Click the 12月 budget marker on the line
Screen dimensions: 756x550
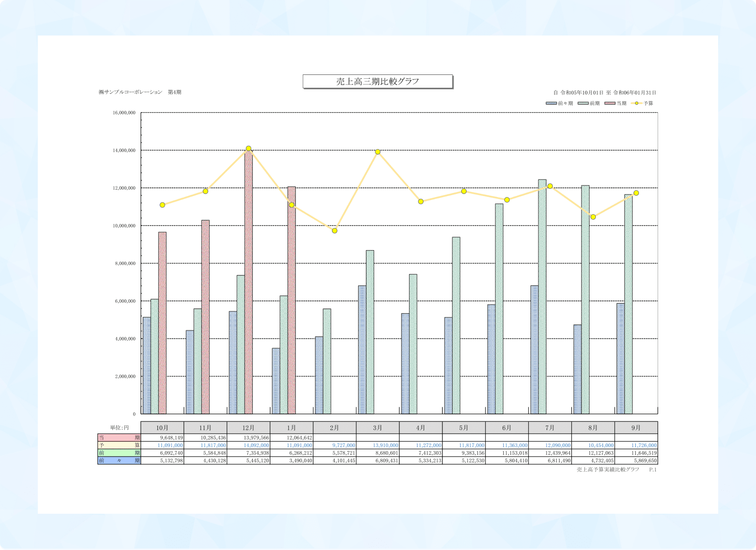(248, 148)
